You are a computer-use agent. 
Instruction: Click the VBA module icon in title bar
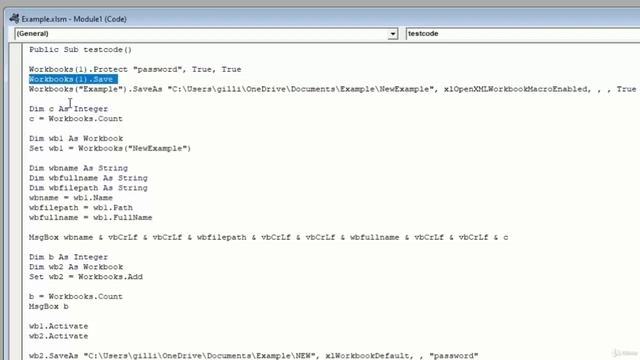click(x=14, y=19)
